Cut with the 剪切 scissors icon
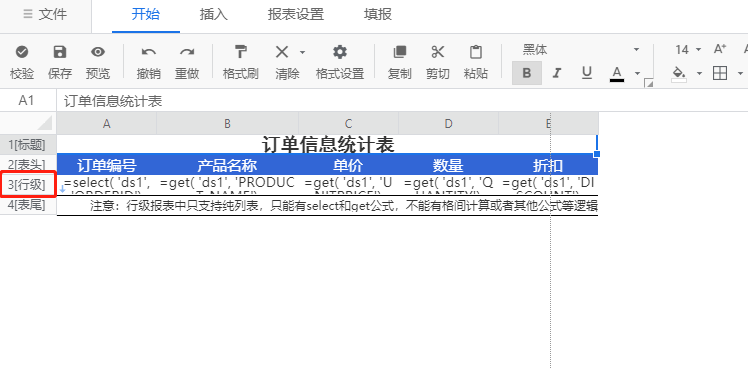748x369 pixels. (437, 51)
